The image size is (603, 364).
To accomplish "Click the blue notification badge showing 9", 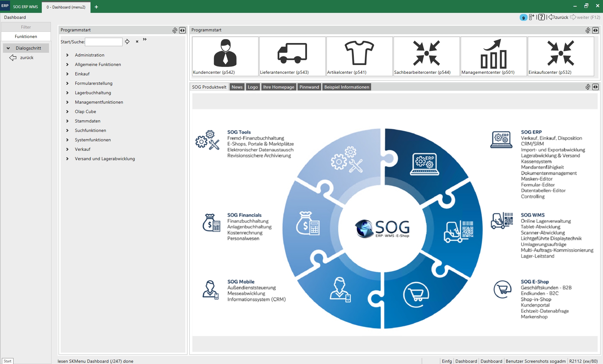I will click(x=523, y=18).
